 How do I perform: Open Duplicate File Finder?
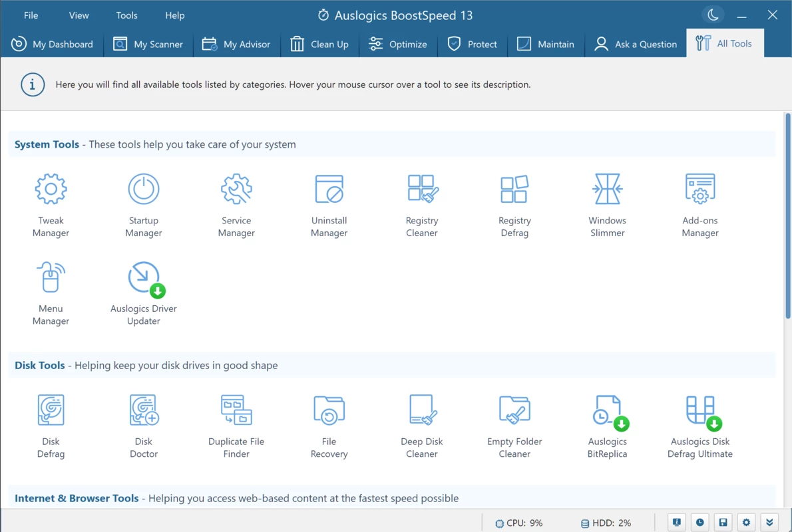(236, 426)
